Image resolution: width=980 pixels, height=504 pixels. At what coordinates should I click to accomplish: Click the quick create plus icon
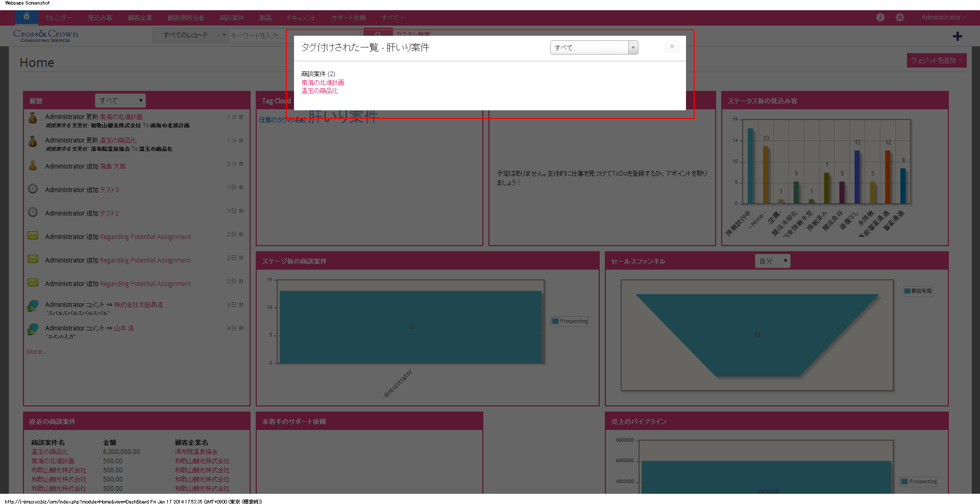958,36
